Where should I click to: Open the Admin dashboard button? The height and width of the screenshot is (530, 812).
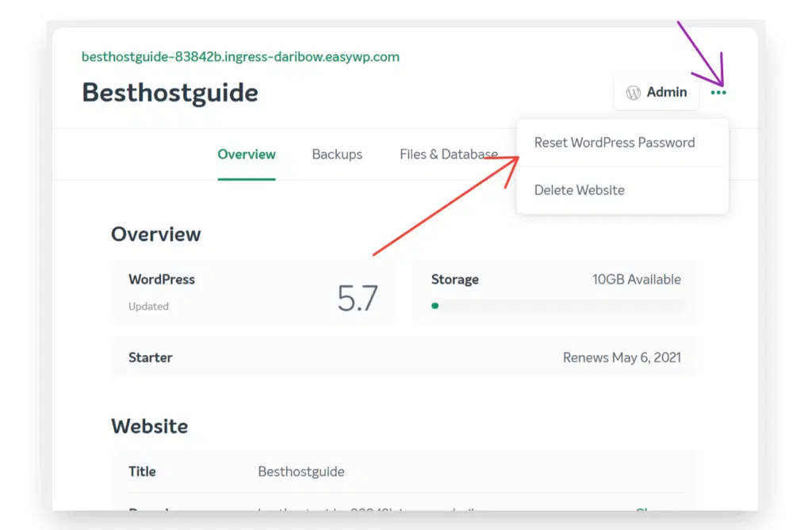pyautogui.click(x=656, y=93)
